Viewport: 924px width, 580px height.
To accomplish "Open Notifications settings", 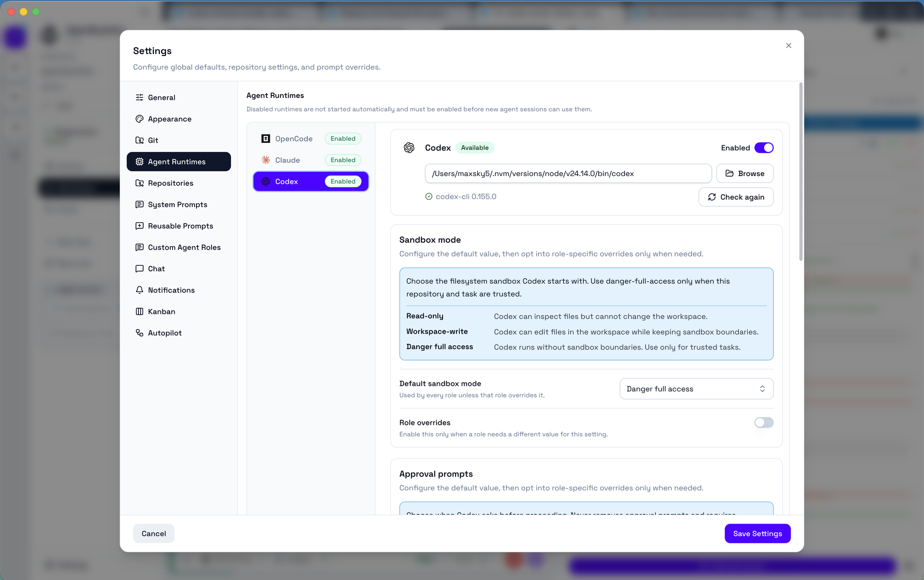I will pyautogui.click(x=178, y=290).
